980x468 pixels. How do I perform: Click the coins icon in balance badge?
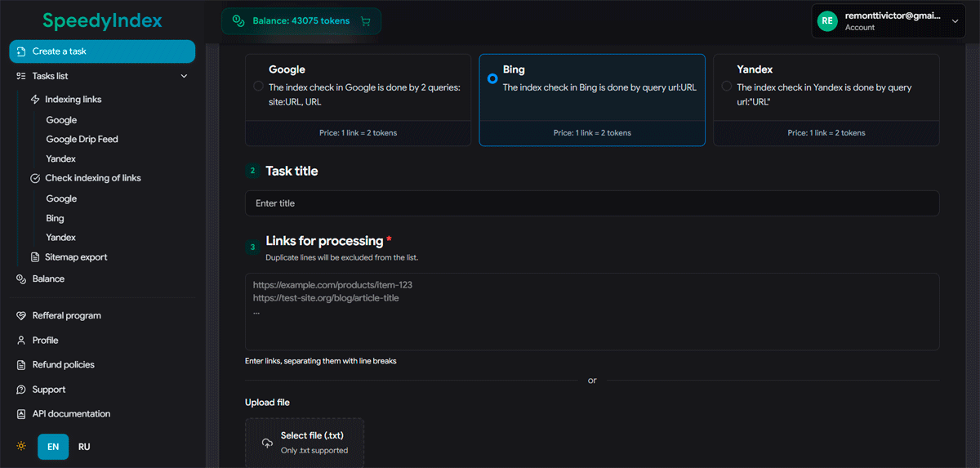click(x=238, y=21)
